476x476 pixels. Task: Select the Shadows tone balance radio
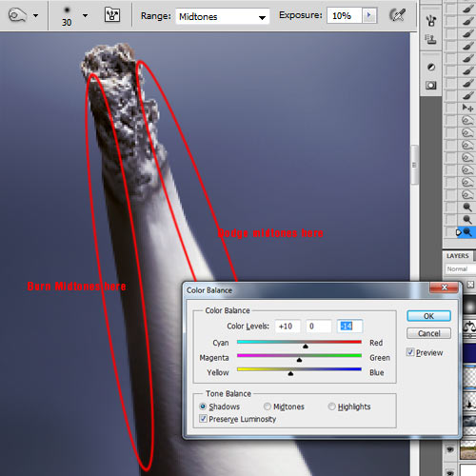tap(203, 407)
